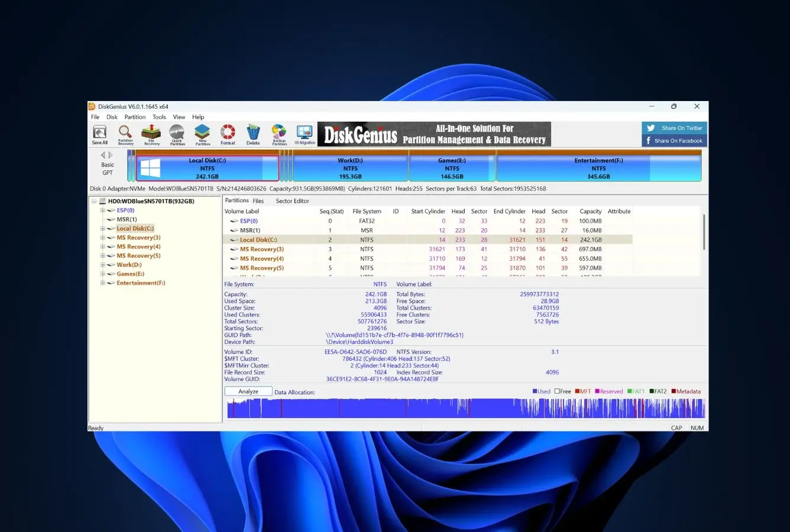Click the drive icon of MSR(1) in the partition table
790x532 pixels.
(x=234, y=231)
